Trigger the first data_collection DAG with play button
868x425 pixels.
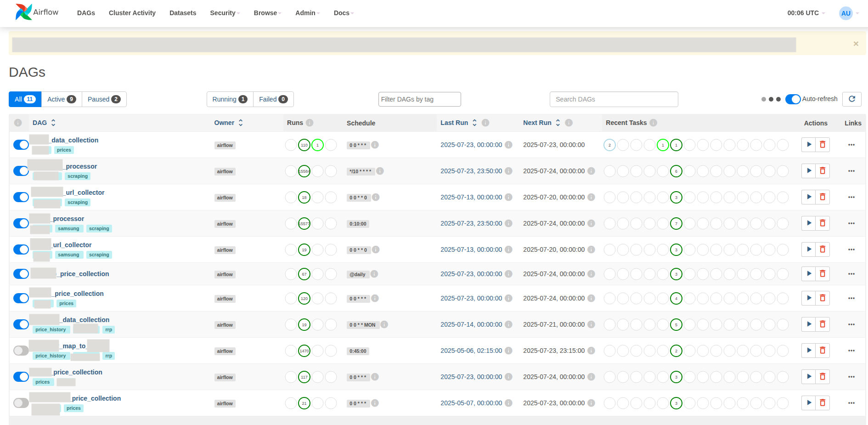point(809,145)
